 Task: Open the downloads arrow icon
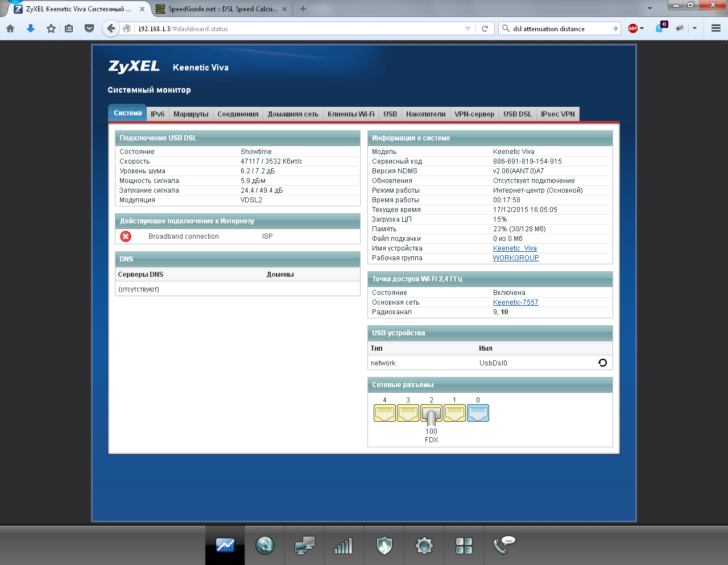pyautogui.click(x=31, y=28)
